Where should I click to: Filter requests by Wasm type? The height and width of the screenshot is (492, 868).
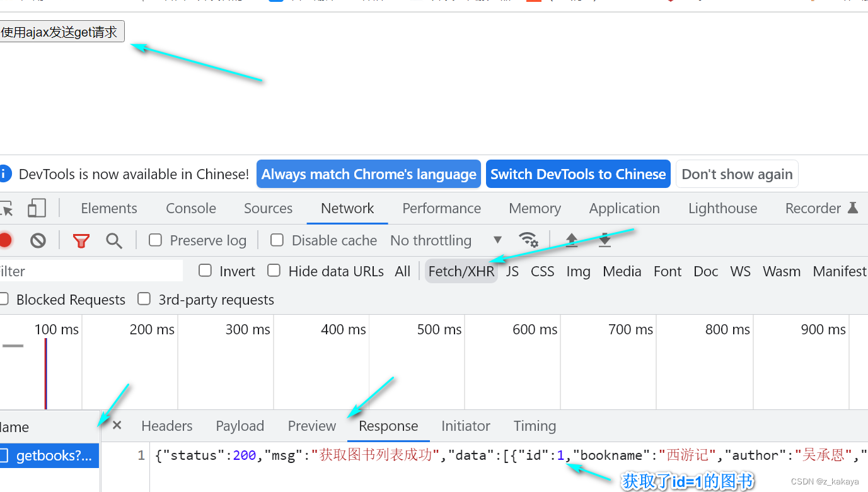coord(782,271)
